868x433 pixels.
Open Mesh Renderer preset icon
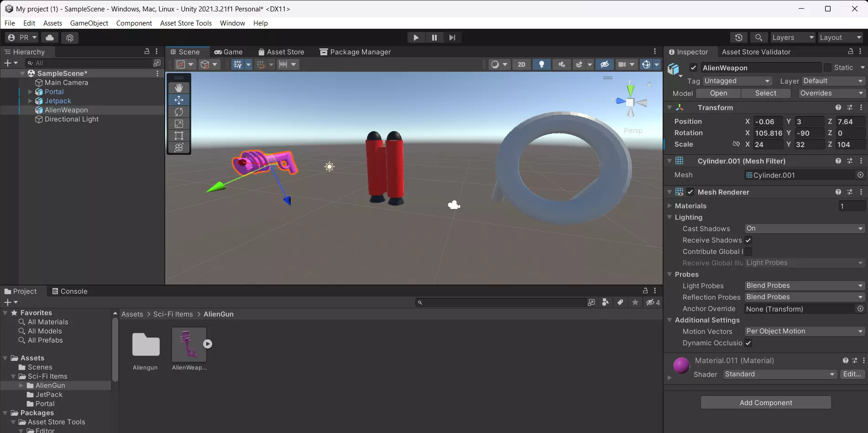pos(850,192)
